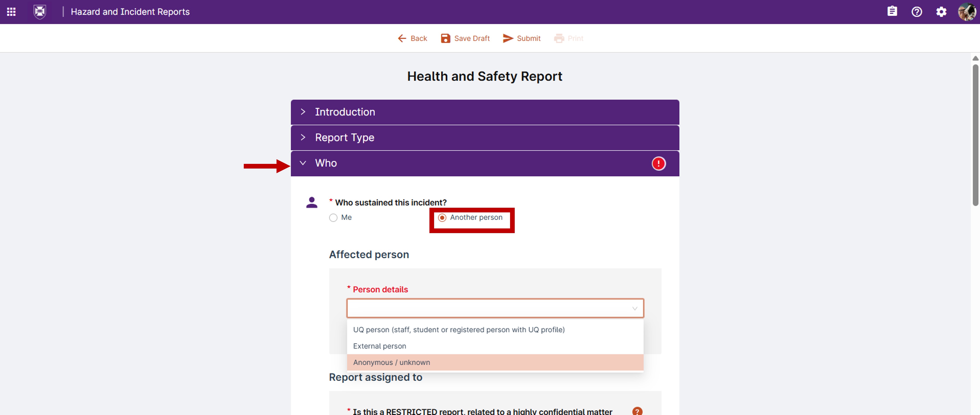Open the user profile avatar

(967, 12)
